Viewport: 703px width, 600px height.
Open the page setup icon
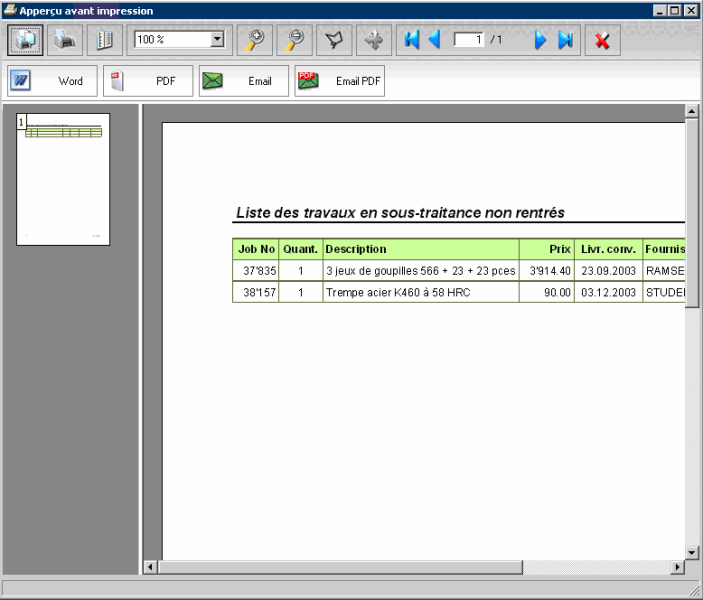coord(103,40)
